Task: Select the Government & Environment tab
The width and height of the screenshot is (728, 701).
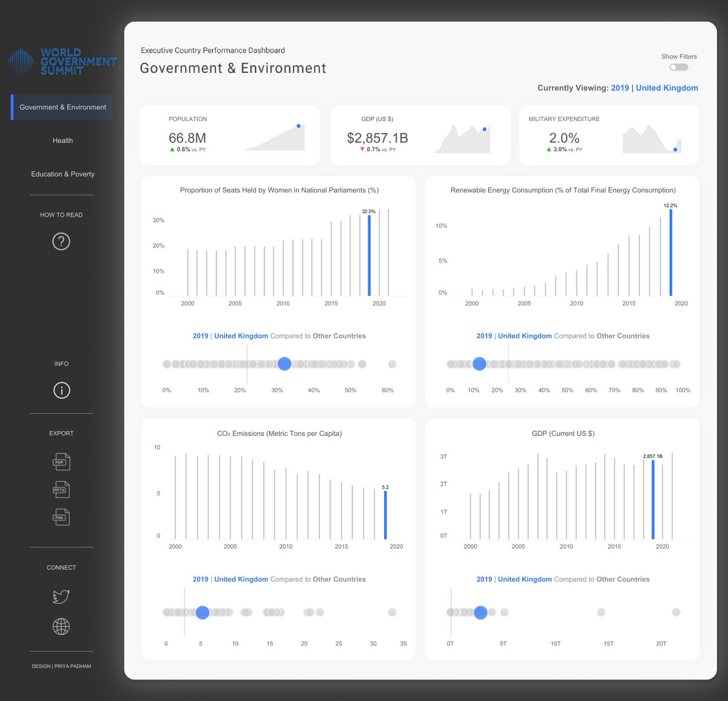Action: (62, 107)
